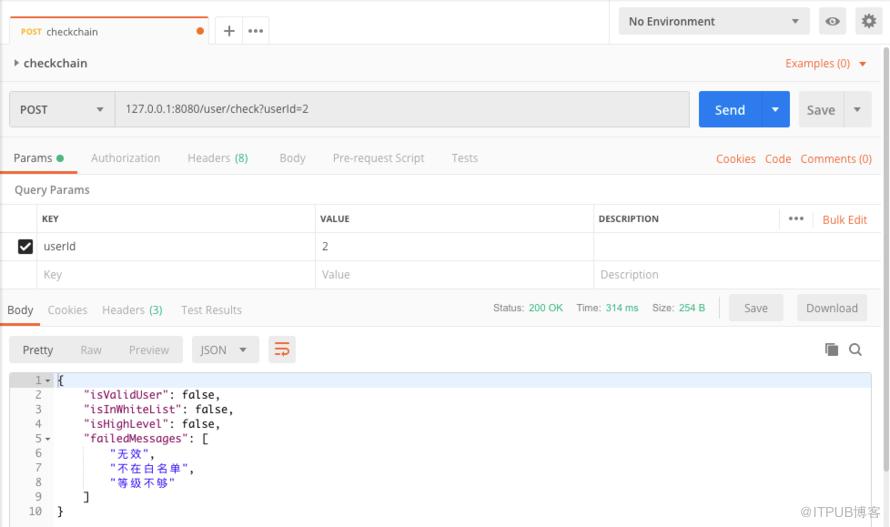Click the environment quick look eye icon
The width and height of the screenshot is (890, 527).
coord(832,22)
